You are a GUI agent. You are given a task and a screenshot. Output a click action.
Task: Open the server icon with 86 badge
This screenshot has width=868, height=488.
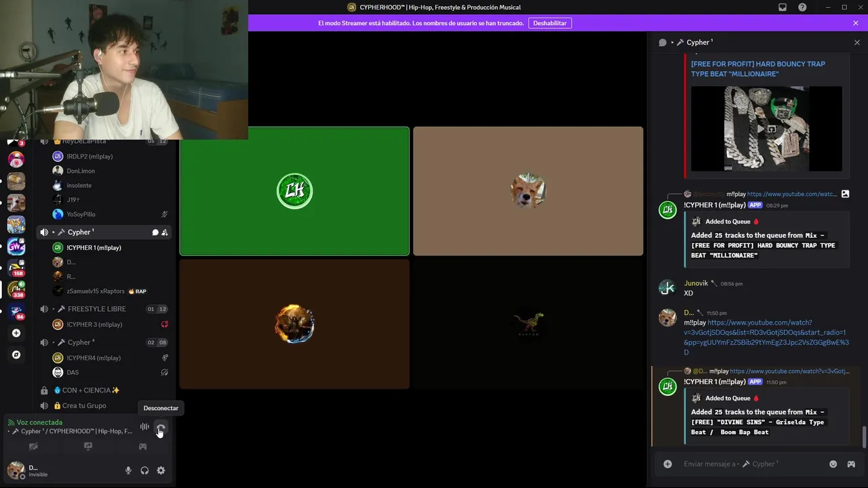[x=16, y=311]
